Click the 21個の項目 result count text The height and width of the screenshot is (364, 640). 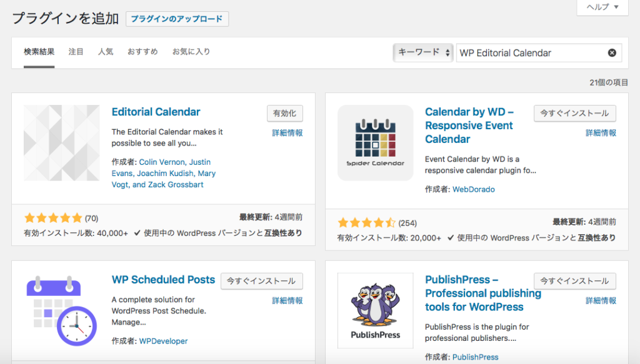609,82
